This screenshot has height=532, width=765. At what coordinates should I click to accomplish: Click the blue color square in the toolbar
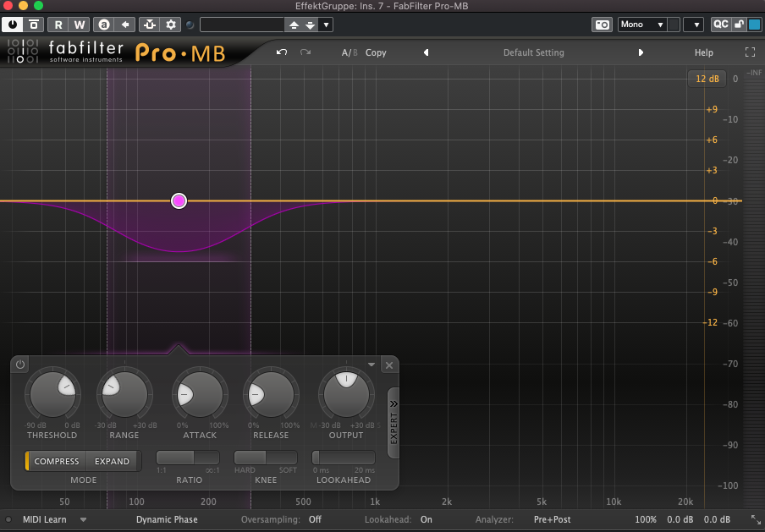754,25
